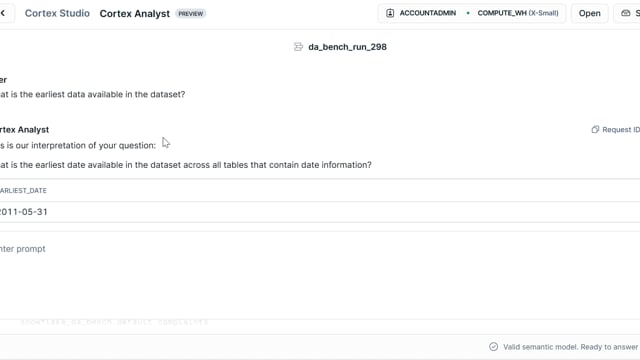The image size is (640, 360).
Task: Click the ACCOUNTADMIN role icon
Action: (390, 13)
